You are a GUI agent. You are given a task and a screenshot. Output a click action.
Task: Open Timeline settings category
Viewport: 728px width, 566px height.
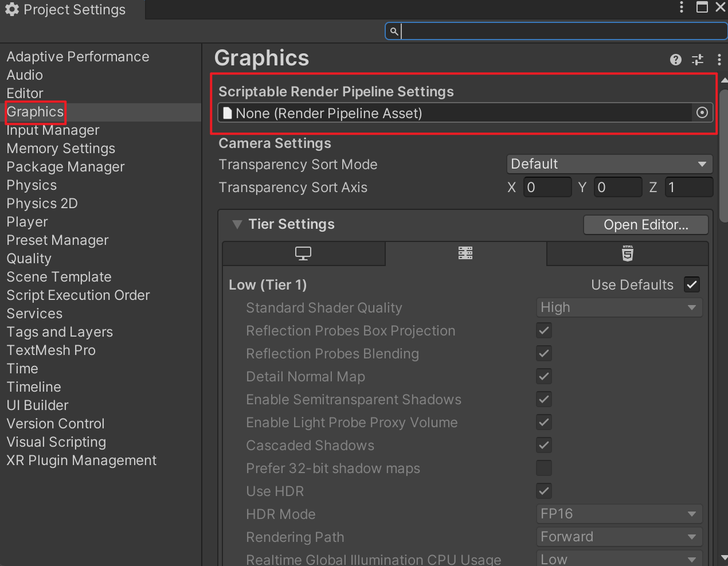pos(34,387)
